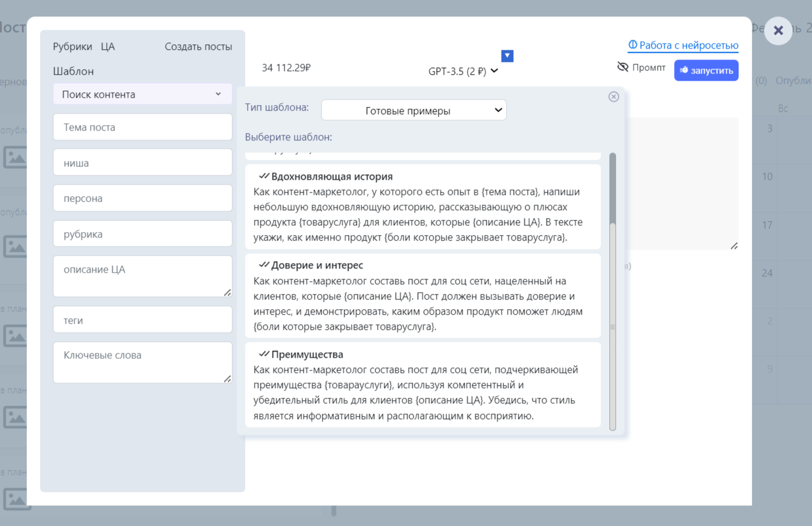Click the blue triangle icon above GPT-3.5
The width and height of the screenshot is (812, 526).
(508, 56)
